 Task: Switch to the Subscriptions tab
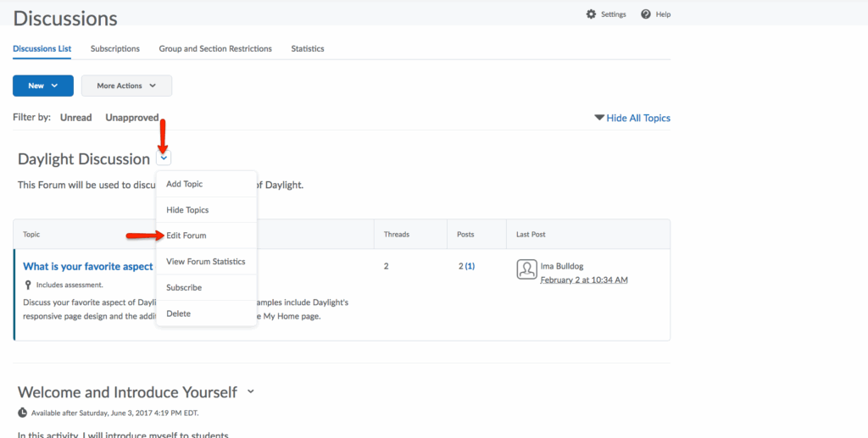tap(115, 48)
